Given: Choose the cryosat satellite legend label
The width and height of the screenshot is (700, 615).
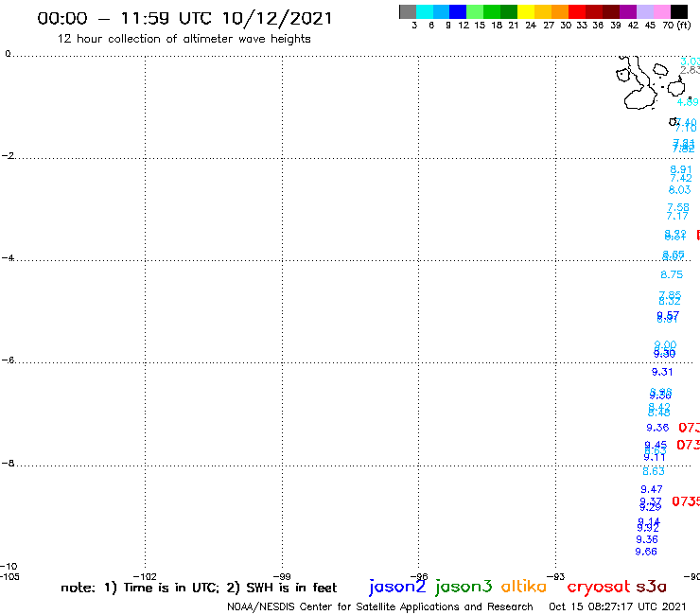Looking at the screenshot, I should click(599, 587).
